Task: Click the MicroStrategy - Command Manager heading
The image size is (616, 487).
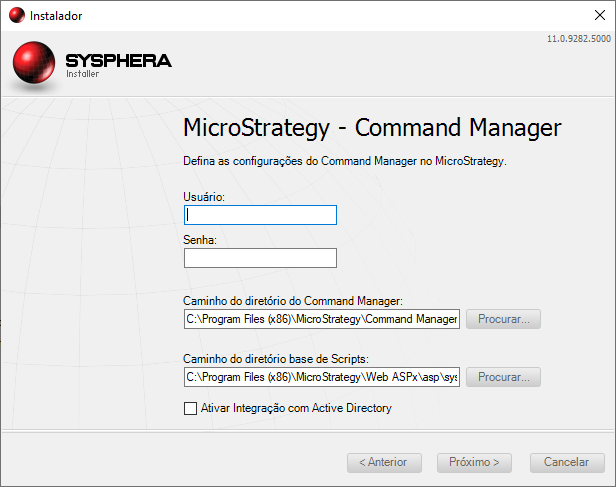Action: pos(372,128)
